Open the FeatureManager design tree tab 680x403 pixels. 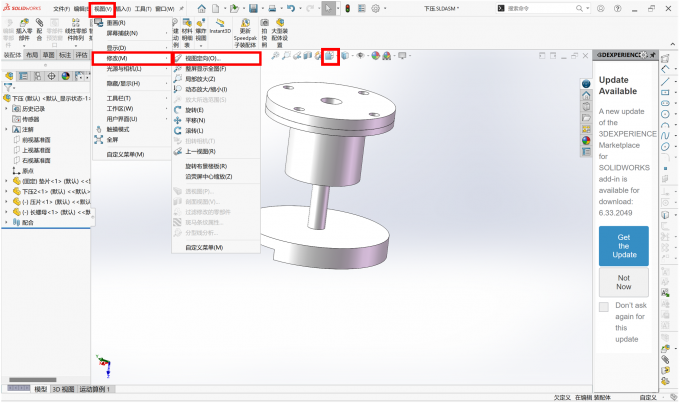coord(9,76)
